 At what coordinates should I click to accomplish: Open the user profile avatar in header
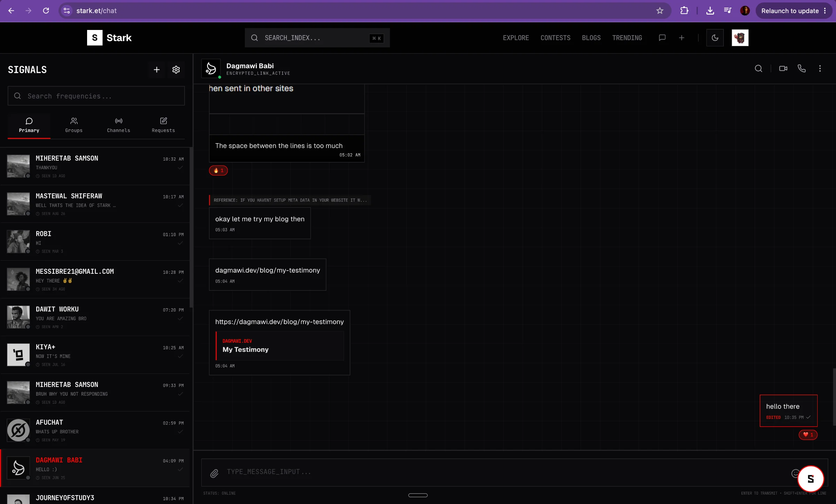click(x=740, y=38)
